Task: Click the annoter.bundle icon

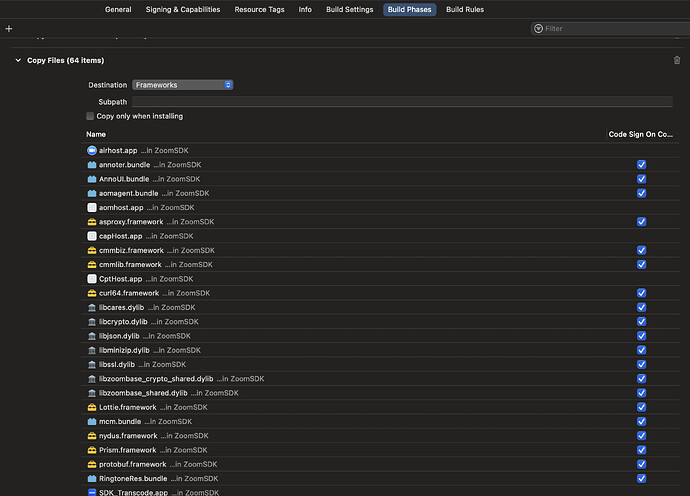Action: pyautogui.click(x=92, y=165)
